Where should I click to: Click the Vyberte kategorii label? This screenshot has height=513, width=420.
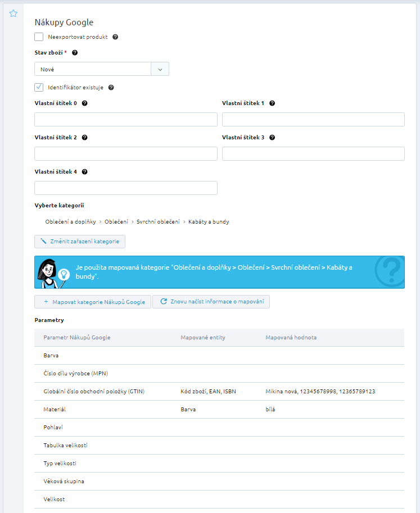point(59,206)
